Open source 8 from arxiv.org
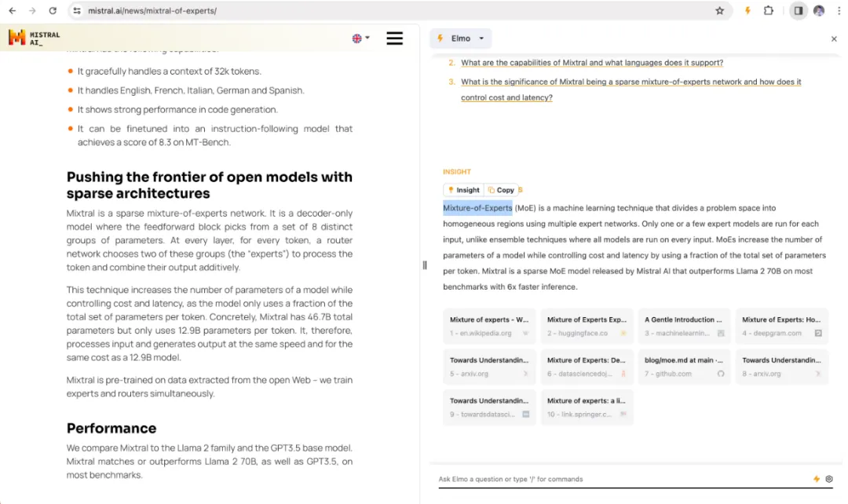The width and height of the screenshot is (848, 504). (x=782, y=367)
